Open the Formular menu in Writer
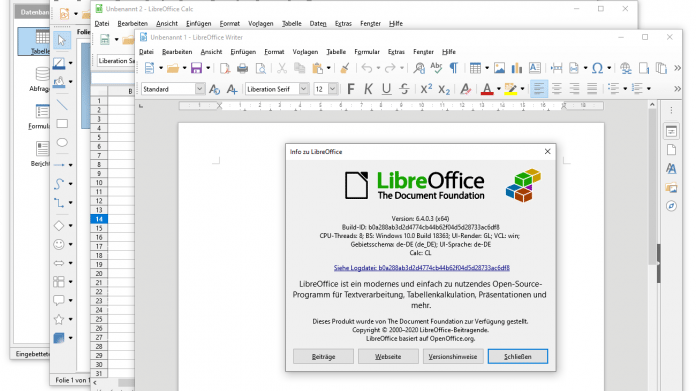Image resolution: width=696 pixels, height=391 pixels. tap(367, 52)
